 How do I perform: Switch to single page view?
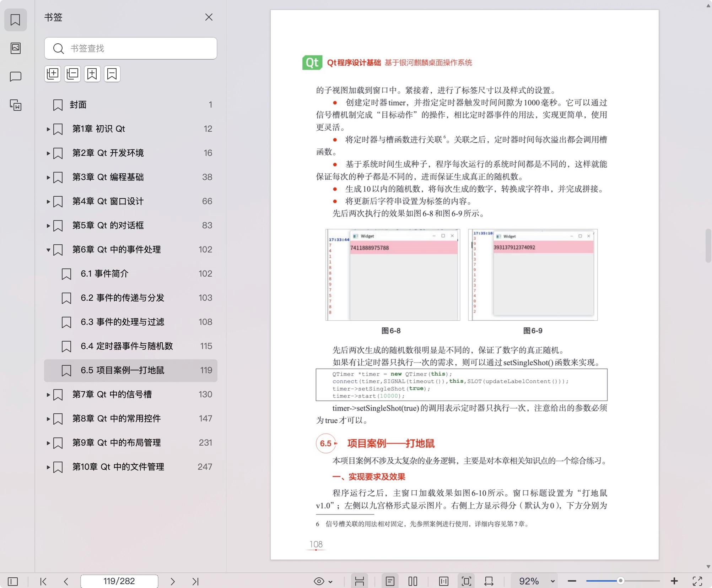[x=390, y=581]
